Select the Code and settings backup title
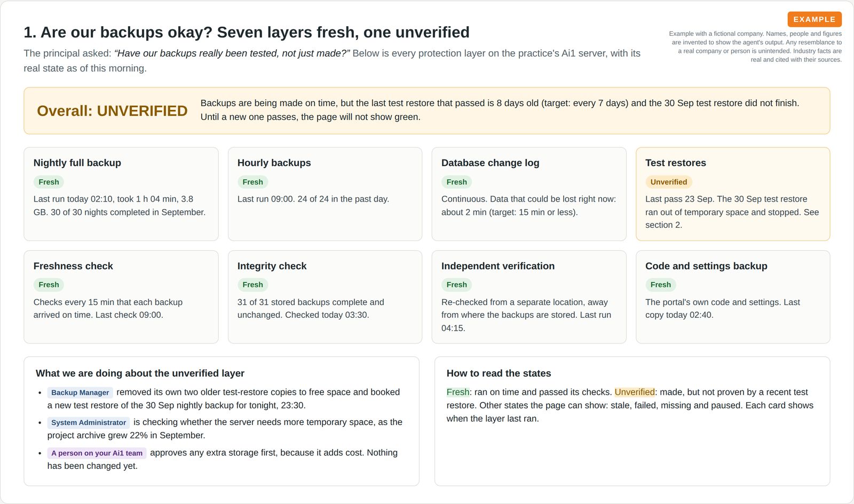This screenshot has width=854, height=504. pyautogui.click(x=706, y=266)
